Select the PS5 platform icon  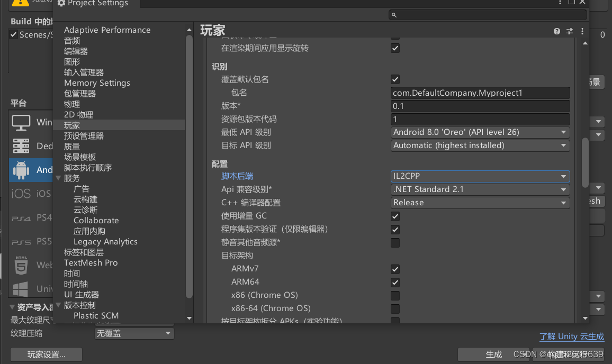coord(21,242)
